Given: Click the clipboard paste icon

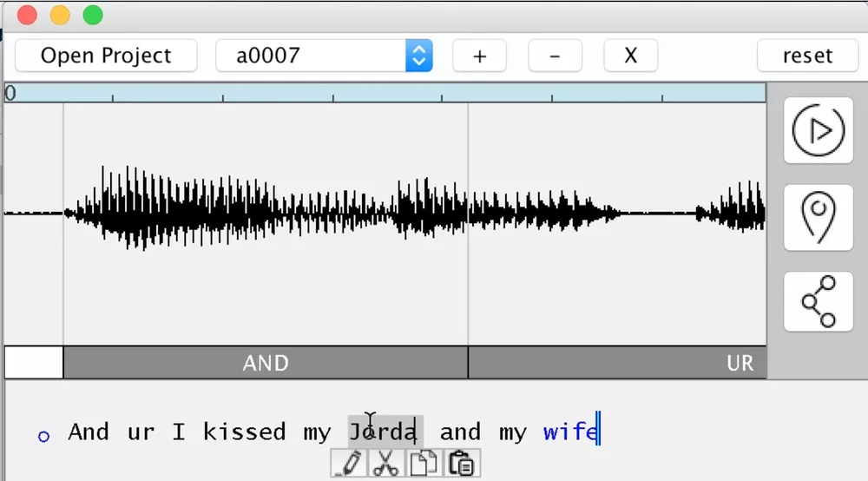Looking at the screenshot, I should coord(463,464).
